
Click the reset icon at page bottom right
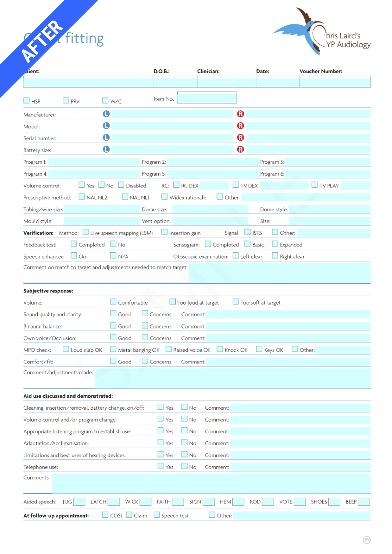367,540
